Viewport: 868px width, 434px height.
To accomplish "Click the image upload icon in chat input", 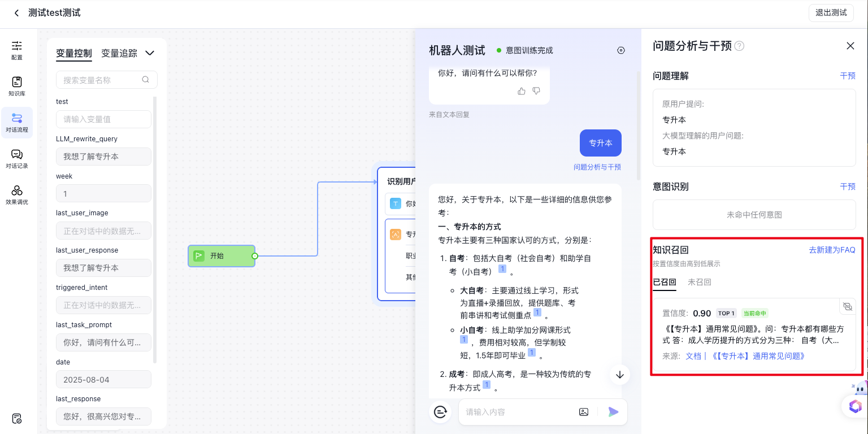I will pos(584,412).
